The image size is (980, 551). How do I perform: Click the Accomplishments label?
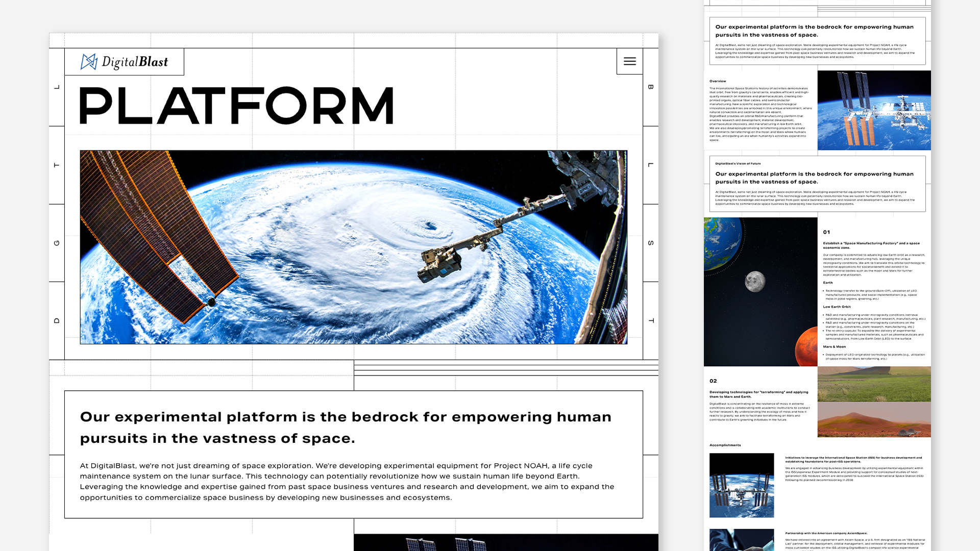725,445
